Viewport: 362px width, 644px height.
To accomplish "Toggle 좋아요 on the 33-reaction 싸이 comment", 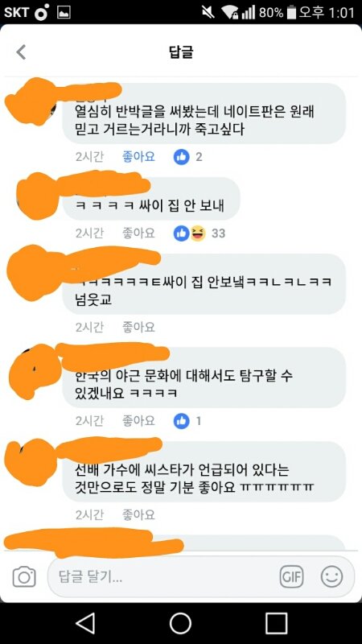I will click(138, 233).
